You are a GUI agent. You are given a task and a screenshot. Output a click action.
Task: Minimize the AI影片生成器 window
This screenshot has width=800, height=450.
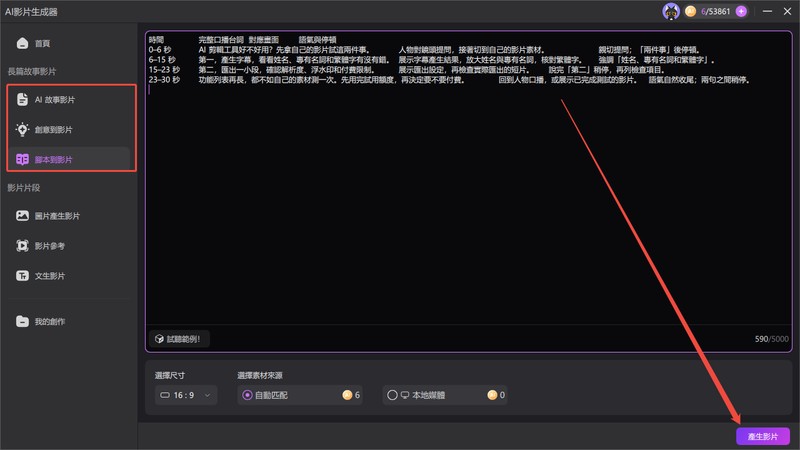click(x=767, y=11)
